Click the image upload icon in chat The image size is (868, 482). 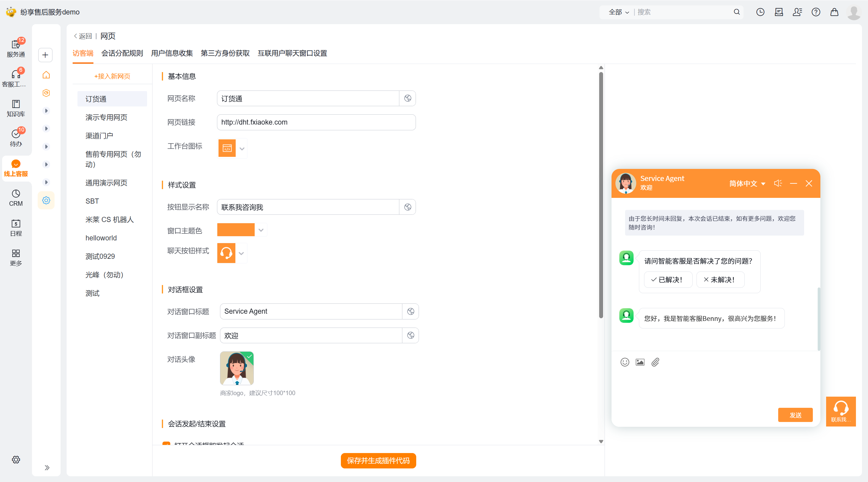[x=640, y=362]
